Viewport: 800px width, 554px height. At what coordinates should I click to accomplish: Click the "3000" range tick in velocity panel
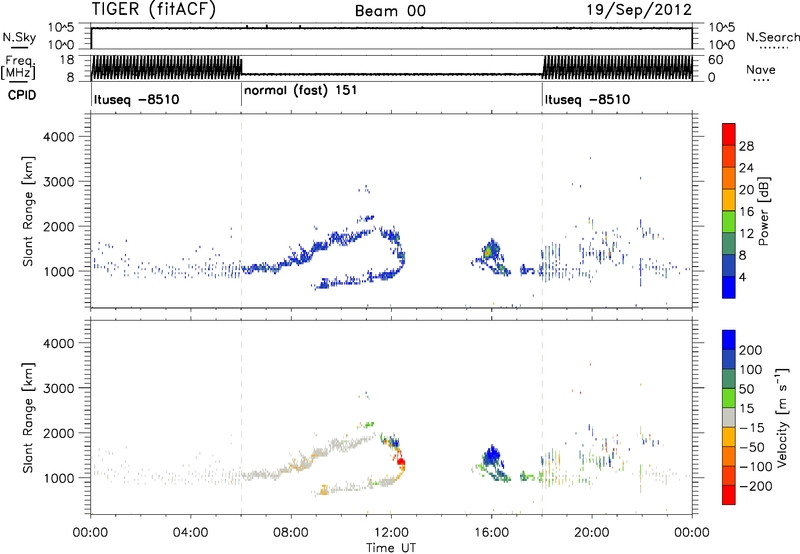[x=58, y=388]
